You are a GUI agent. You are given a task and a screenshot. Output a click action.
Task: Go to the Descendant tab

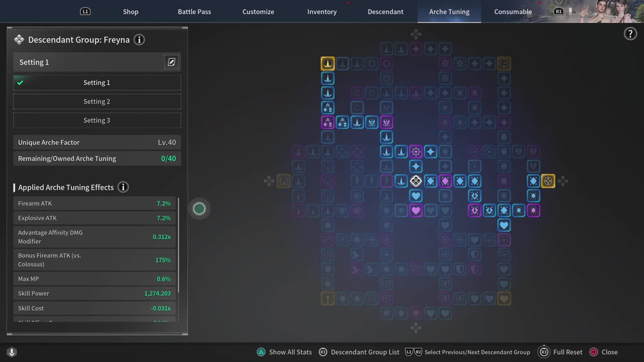pyautogui.click(x=385, y=12)
